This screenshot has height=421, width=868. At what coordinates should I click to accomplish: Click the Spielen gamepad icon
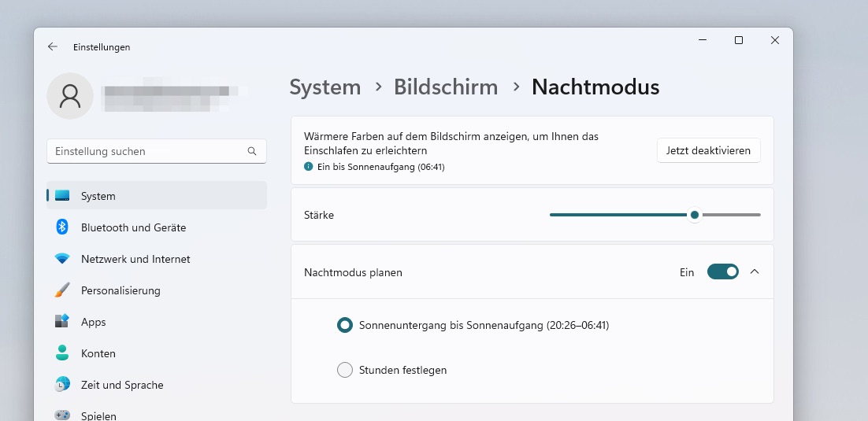pos(62,415)
